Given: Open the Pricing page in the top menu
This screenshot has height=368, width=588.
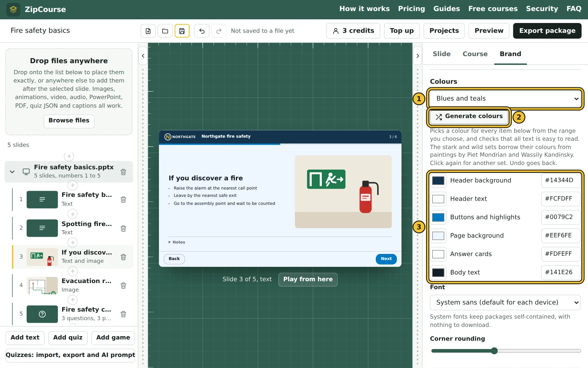Looking at the screenshot, I should (x=411, y=9).
